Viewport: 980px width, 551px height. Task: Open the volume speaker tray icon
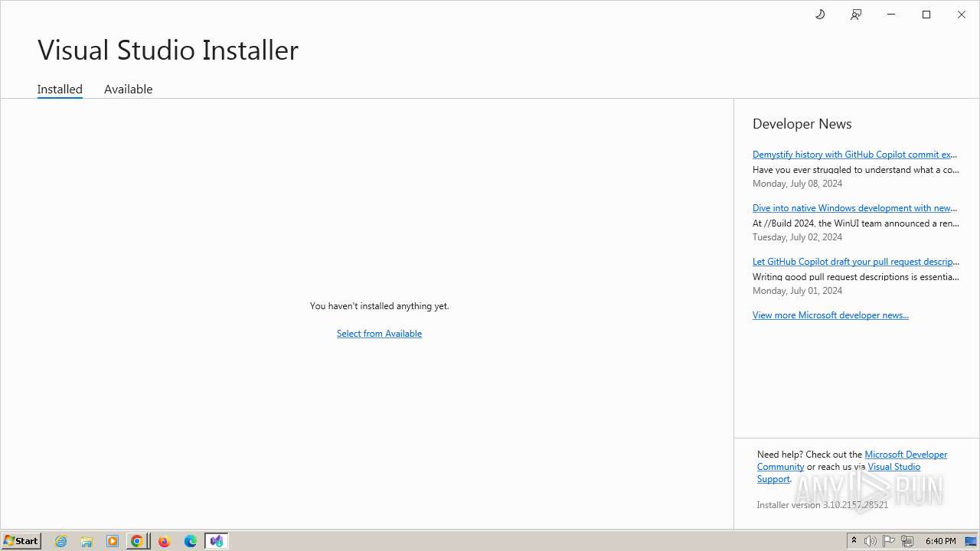point(871,541)
